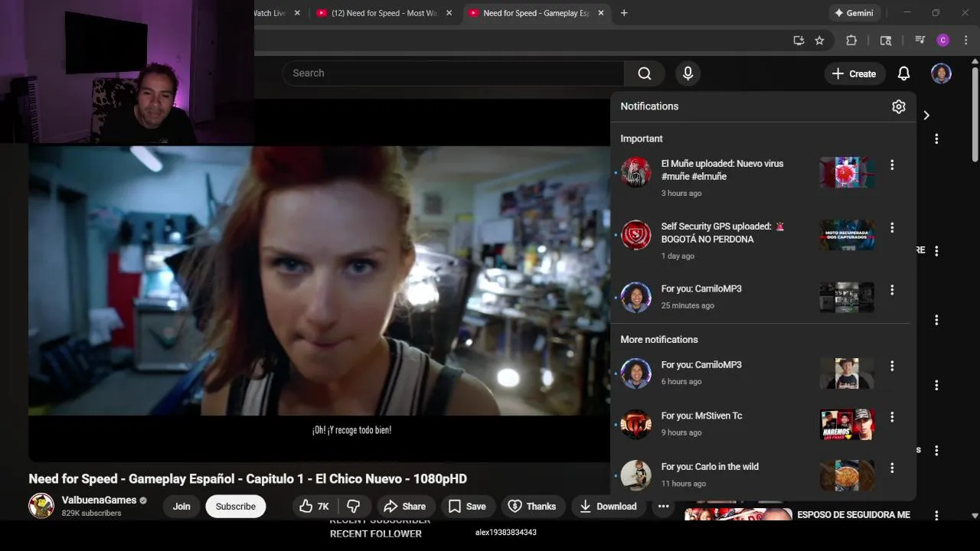This screenshot has height=551, width=980.
Task: Click El Muñe video thumbnail
Action: [847, 172]
